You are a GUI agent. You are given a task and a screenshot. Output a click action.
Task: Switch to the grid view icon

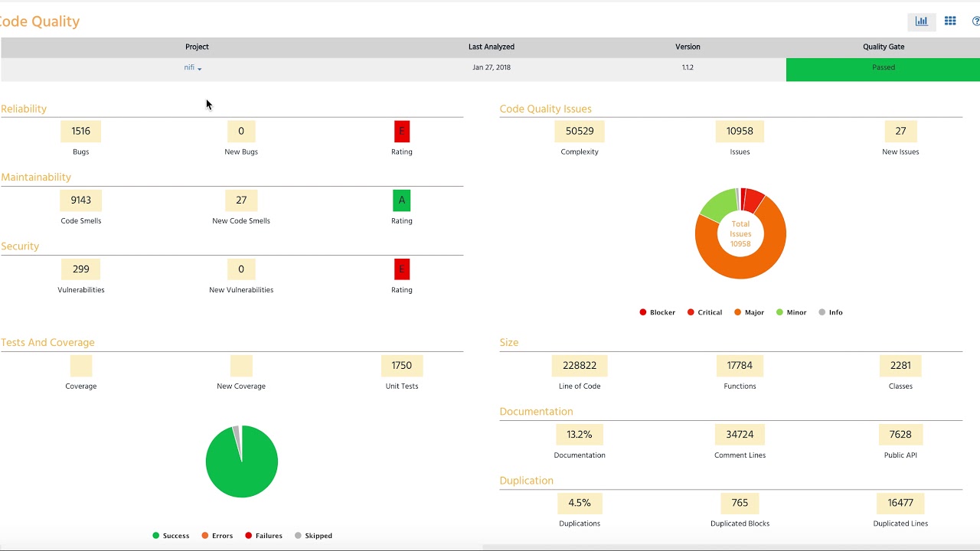pyautogui.click(x=950, y=21)
